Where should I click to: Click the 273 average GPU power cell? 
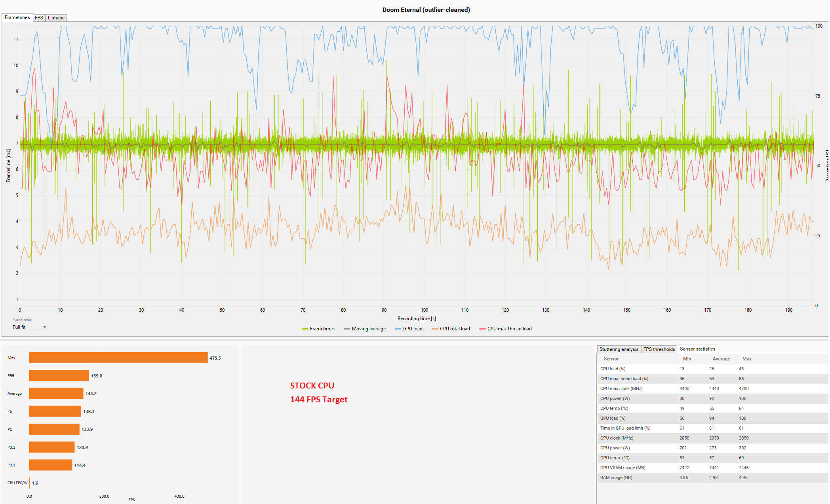(713, 448)
